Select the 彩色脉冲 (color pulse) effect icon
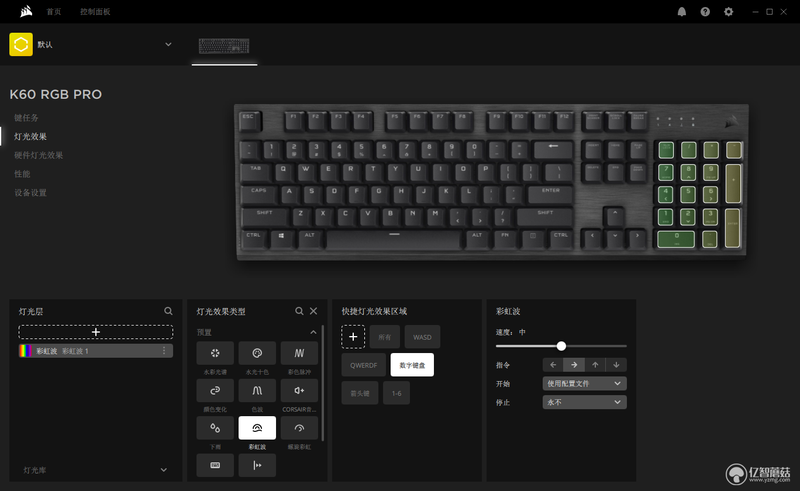The image size is (800, 491). click(x=299, y=353)
